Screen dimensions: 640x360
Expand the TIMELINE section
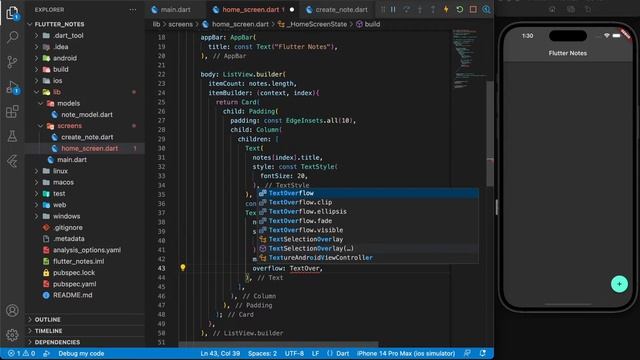pos(48,331)
